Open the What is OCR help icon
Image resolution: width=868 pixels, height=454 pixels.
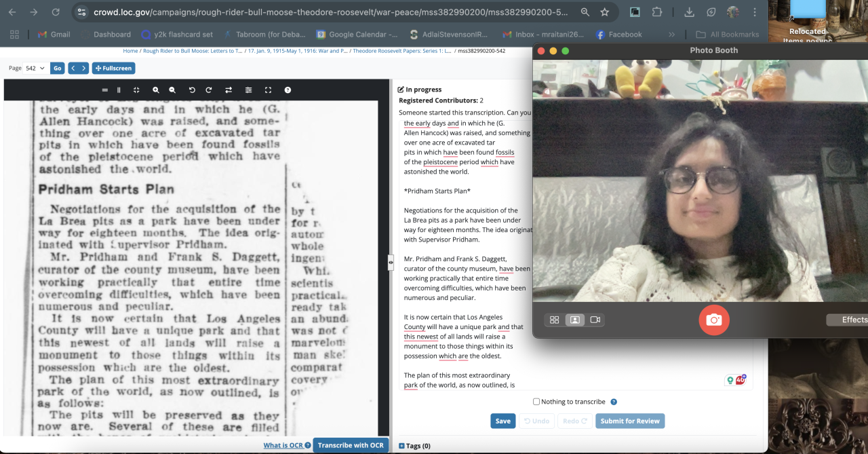308,445
